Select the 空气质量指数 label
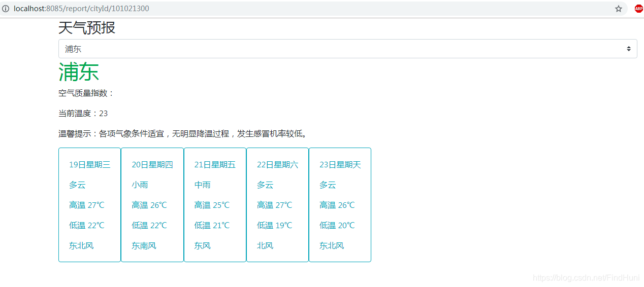The image size is (644, 287). tap(87, 93)
